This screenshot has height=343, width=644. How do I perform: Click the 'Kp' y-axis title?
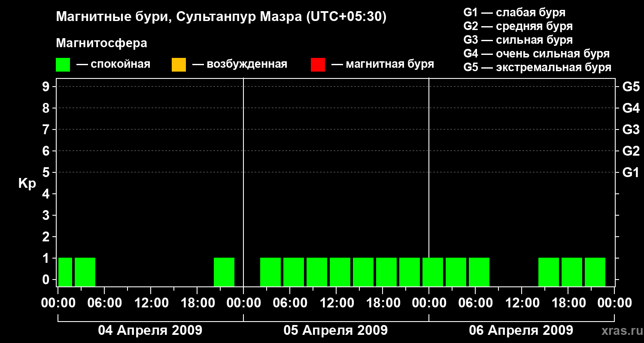coord(27,183)
